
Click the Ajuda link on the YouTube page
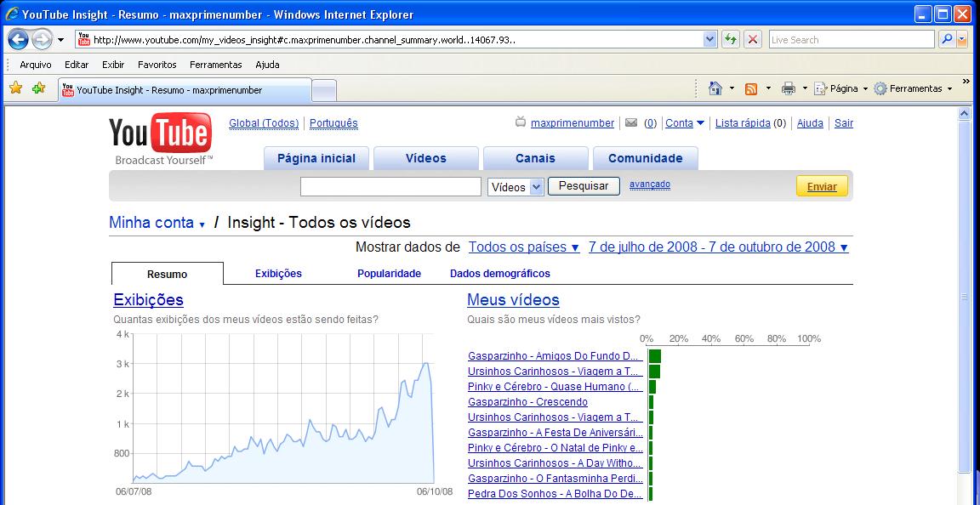[x=810, y=123]
